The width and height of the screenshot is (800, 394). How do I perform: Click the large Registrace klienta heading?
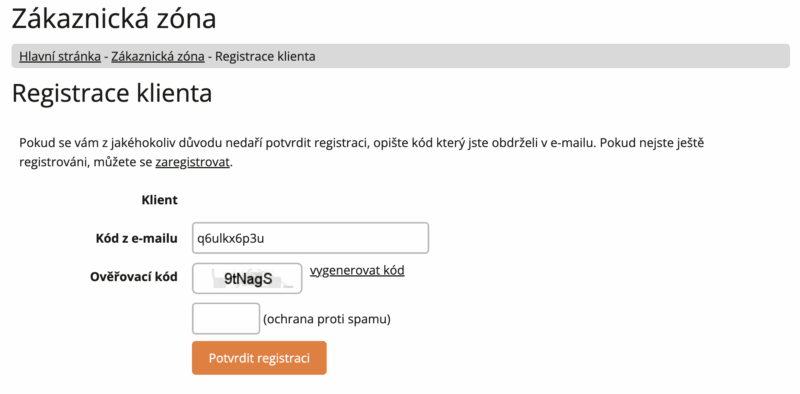[x=112, y=93]
